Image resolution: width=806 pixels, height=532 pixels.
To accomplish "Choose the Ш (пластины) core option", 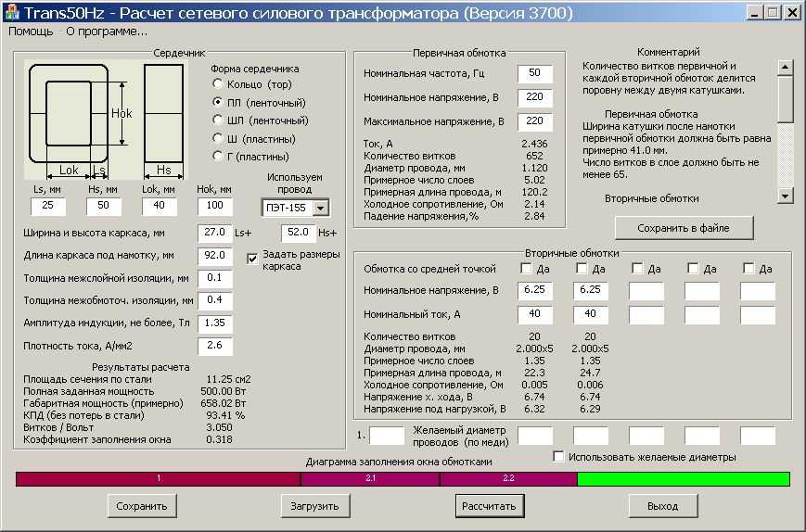I will coord(254,139).
